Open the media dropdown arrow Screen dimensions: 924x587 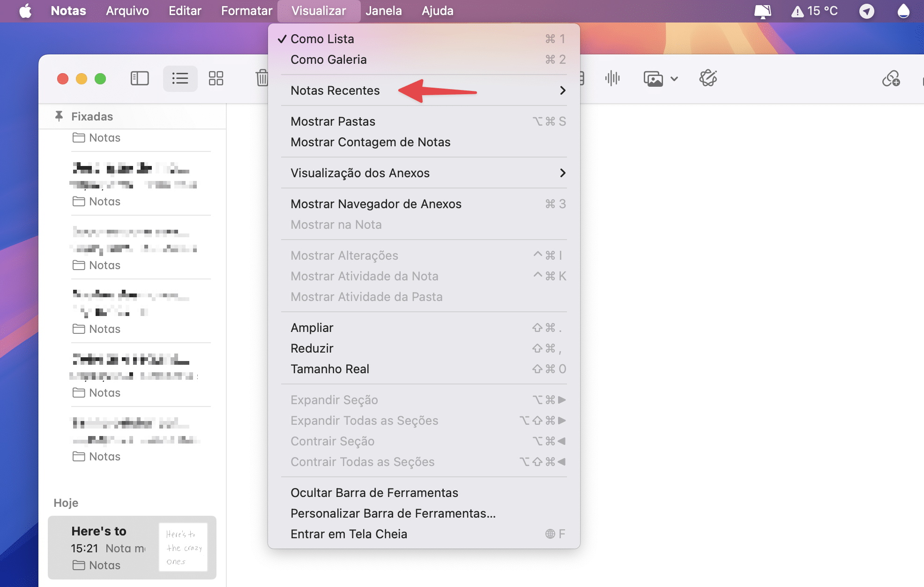tap(674, 79)
